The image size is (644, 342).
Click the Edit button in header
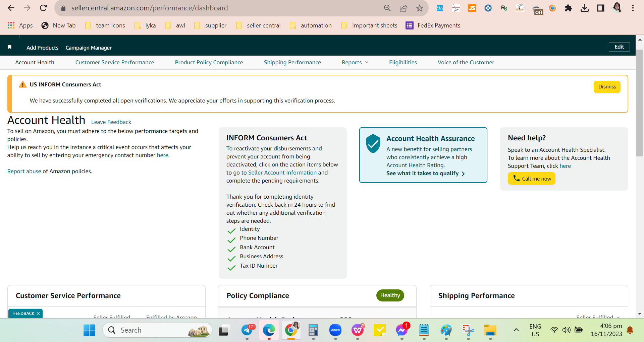click(x=619, y=47)
